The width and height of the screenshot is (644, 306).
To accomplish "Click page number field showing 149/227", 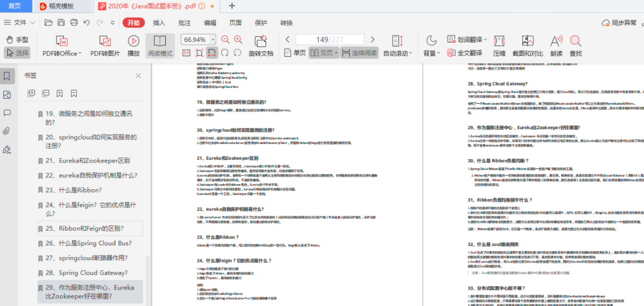I will pyautogui.click(x=330, y=40).
